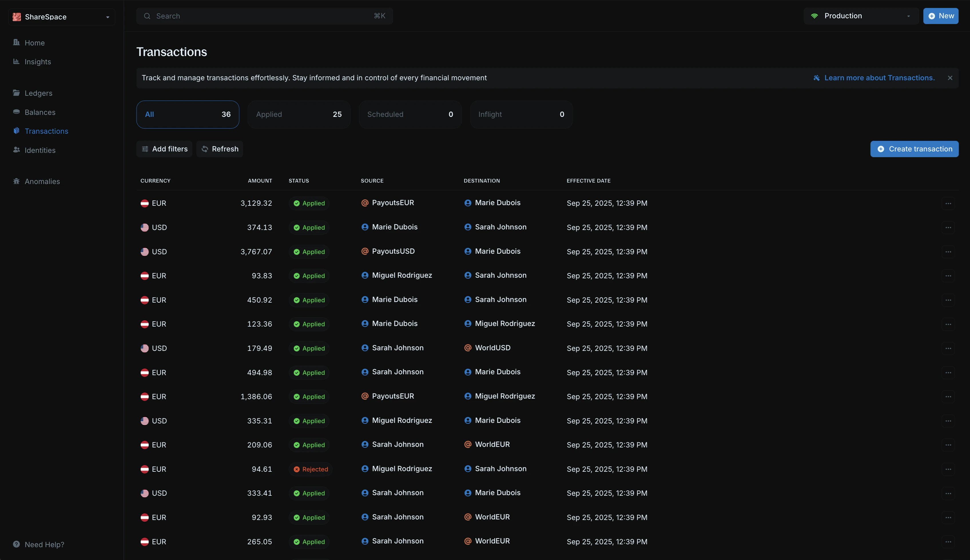Open row menu for rejected 94.61 EUR transaction

[948, 469]
